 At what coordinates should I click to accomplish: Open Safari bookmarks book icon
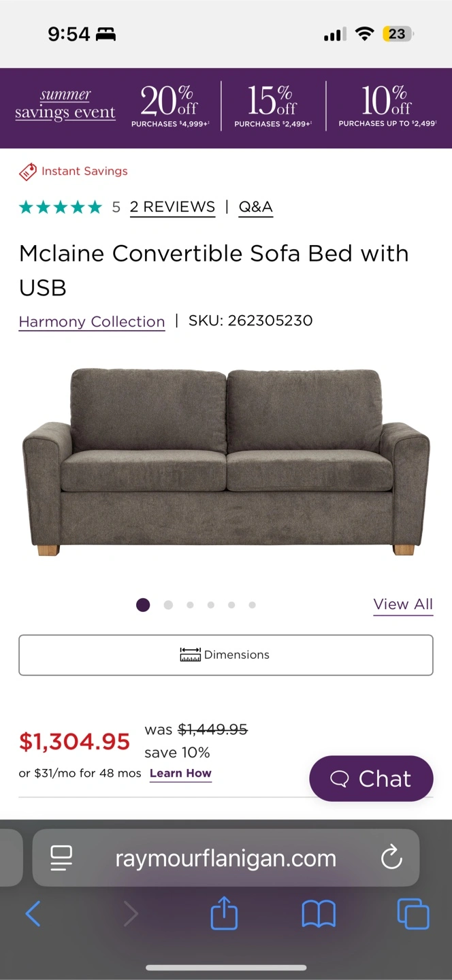coord(319,914)
